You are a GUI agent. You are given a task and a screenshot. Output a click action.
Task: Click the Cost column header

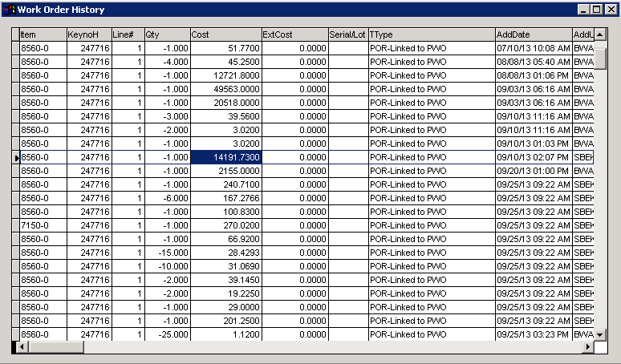(225, 35)
